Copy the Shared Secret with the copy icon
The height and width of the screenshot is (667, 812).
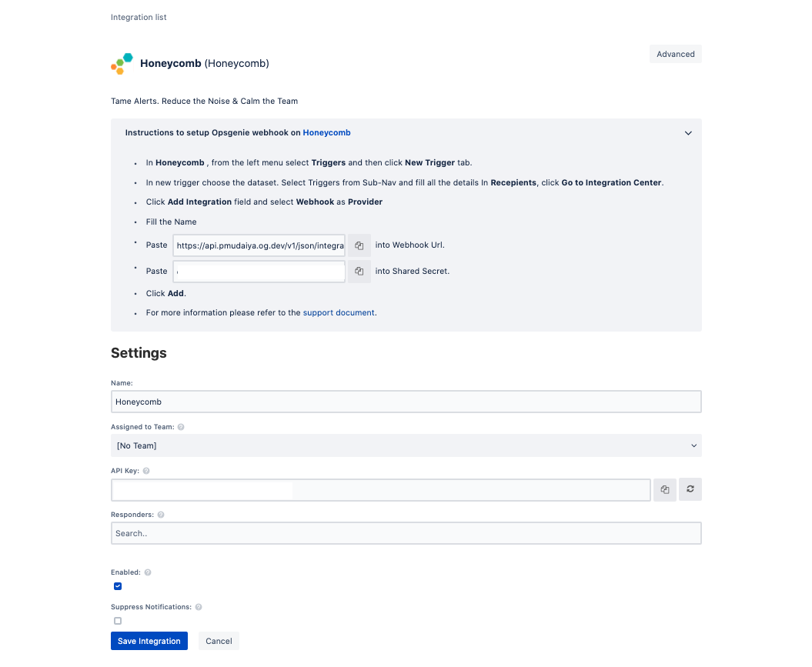coord(359,271)
